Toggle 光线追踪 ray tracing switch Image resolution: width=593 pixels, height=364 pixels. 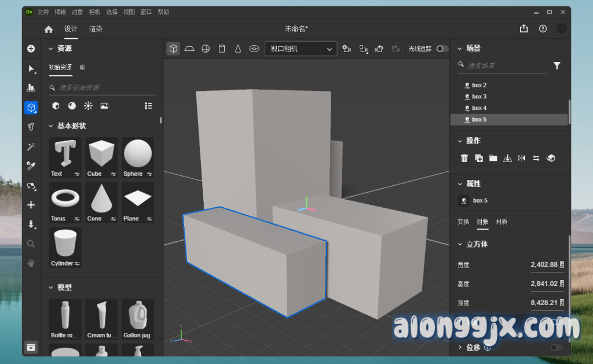(x=442, y=49)
